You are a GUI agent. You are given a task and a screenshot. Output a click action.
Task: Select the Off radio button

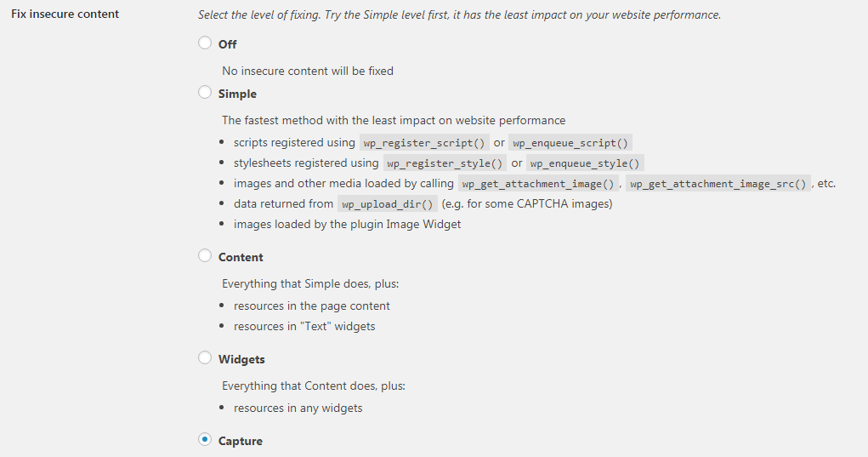pyautogui.click(x=205, y=43)
